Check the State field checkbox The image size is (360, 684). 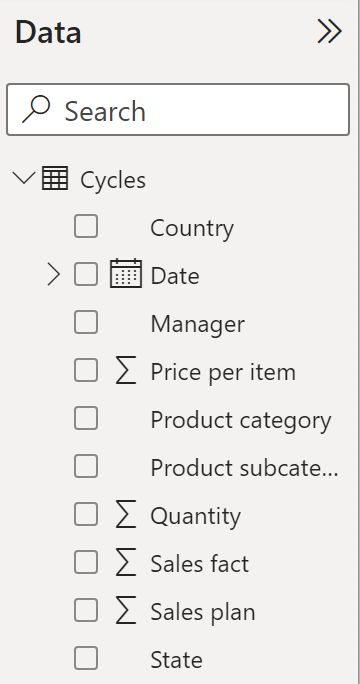click(x=86, y=658)
